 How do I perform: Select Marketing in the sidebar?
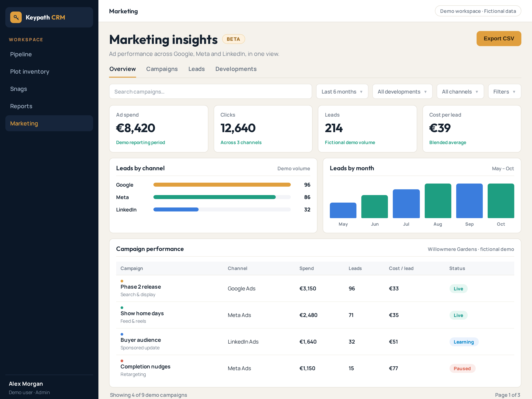click(x=49, y=123)
